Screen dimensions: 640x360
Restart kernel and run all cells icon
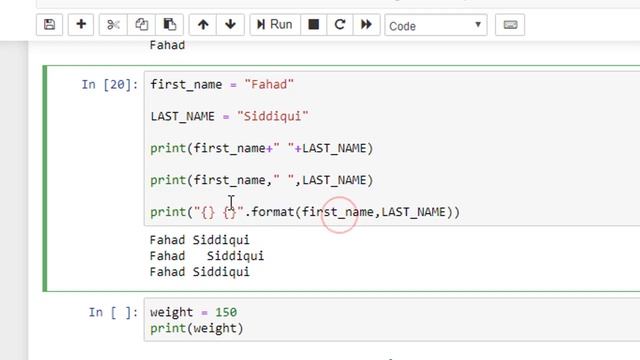click(x=366, y=25)
